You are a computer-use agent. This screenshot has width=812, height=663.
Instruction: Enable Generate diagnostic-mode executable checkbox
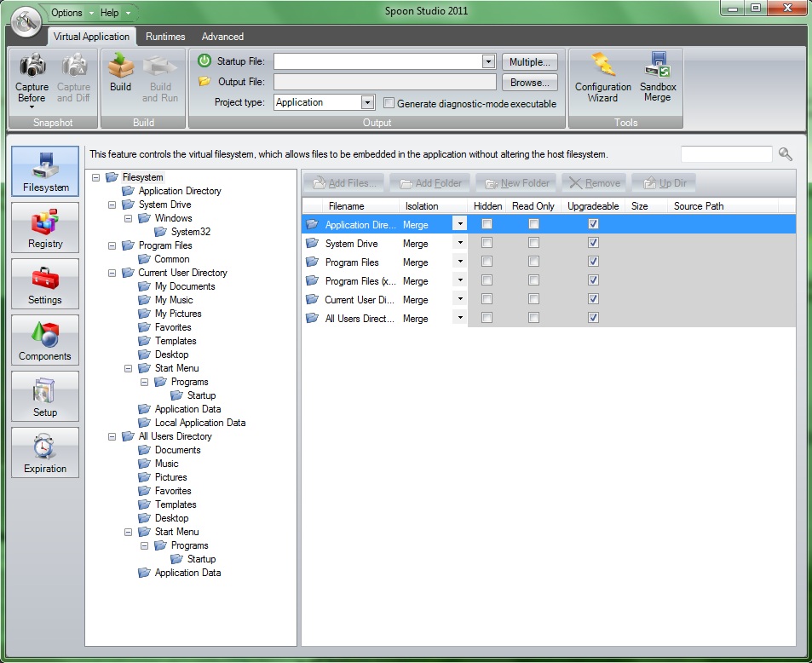tap(389, 103)
